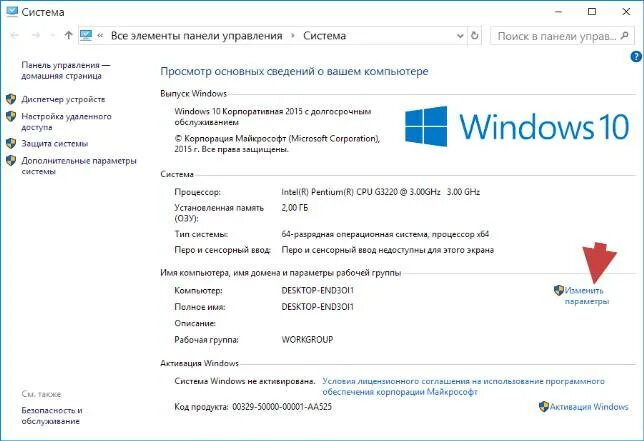Screen dimensions: 644x441
Task: Click the Просмотр основных сведений heading
Action: tap(294, 71)
